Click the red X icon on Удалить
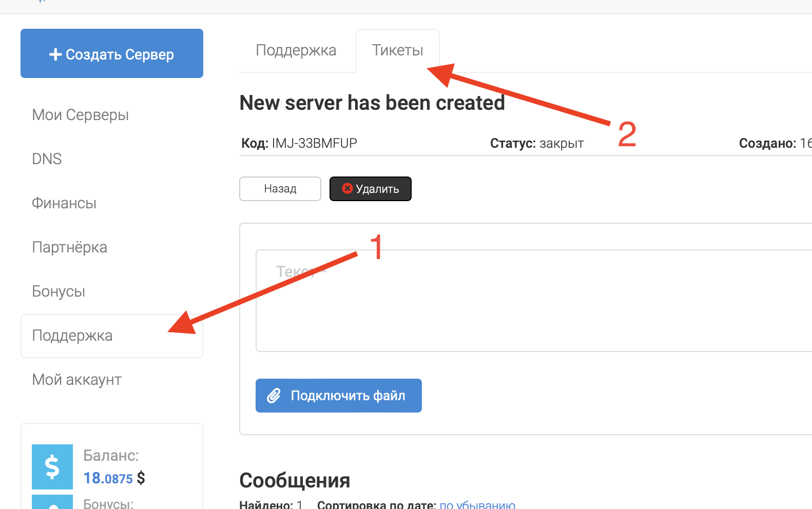812x509 pixels. coord(347,188)
